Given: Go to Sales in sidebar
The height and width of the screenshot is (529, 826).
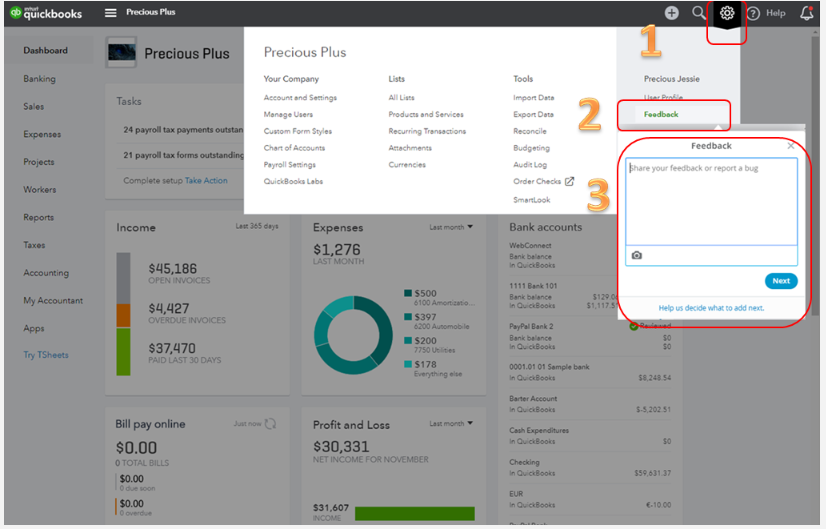Looking at the screenshot, I should (33, 106).
